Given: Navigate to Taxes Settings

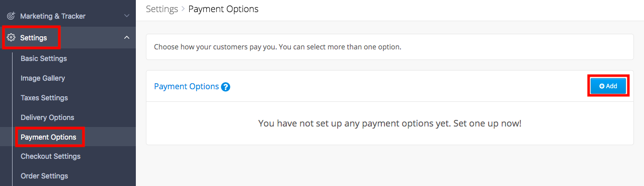Looking at the screenshot, I should 44,98.
